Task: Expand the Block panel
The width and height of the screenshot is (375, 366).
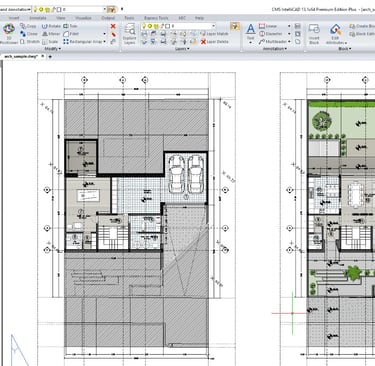Action: coord(345,49)
